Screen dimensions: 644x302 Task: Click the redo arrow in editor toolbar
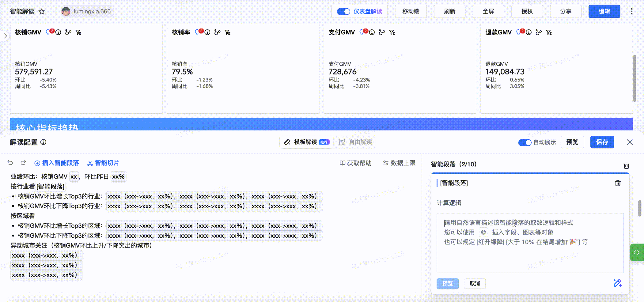(23, 163)
